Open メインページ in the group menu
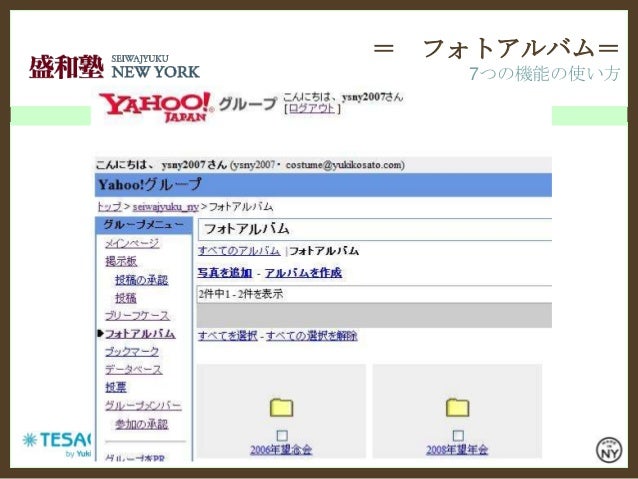Image resolution: width=638 pixels, height=479 pixels. coord(132,243)
